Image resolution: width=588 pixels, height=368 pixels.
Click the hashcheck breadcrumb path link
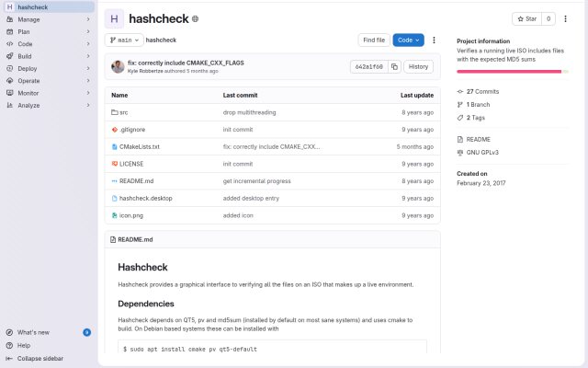pos(161,40)
